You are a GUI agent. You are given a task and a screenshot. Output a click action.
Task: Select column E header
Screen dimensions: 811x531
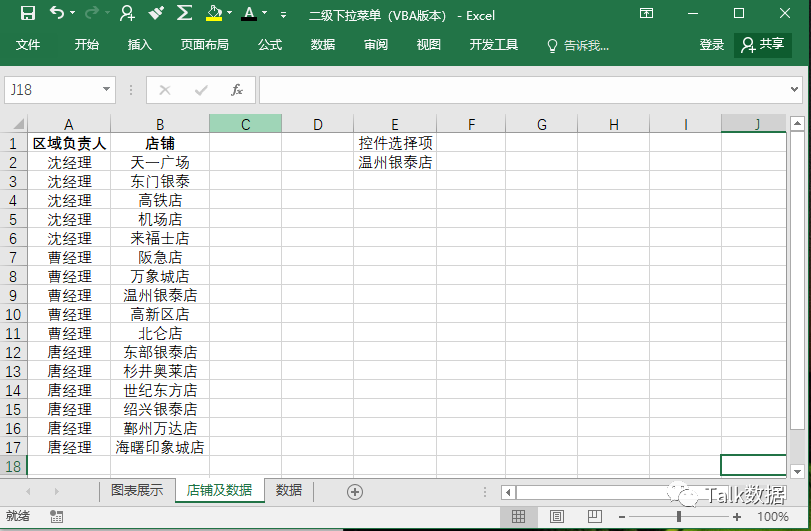click(x=395, y=124)
